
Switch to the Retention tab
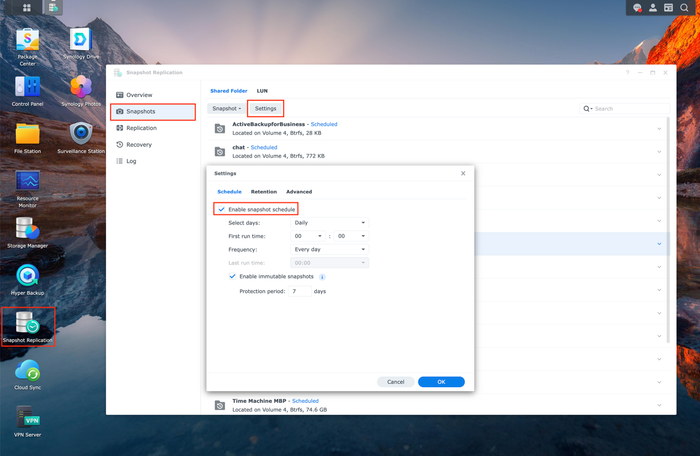pos(264,192)
